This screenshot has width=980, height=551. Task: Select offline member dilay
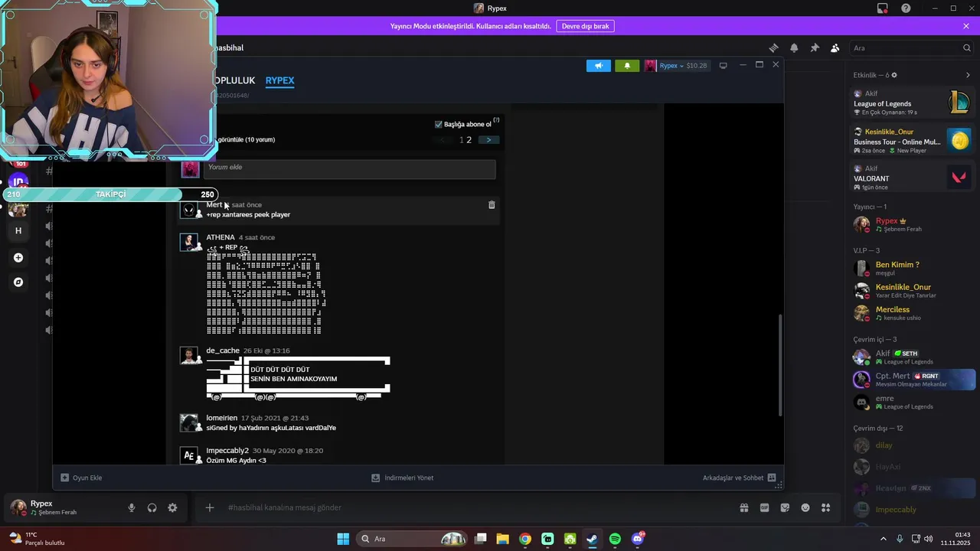click(x=912, y=445)
